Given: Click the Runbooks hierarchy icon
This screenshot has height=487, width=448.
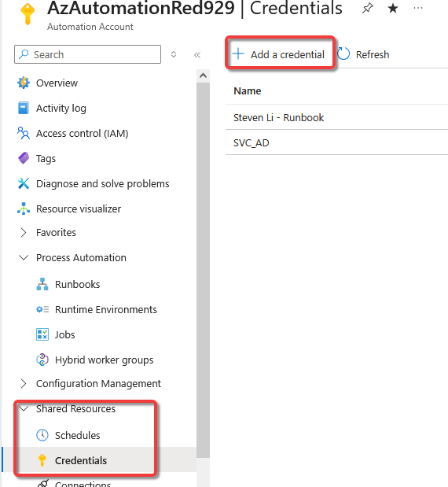Looking at the screenshot, I should (42, 284).
